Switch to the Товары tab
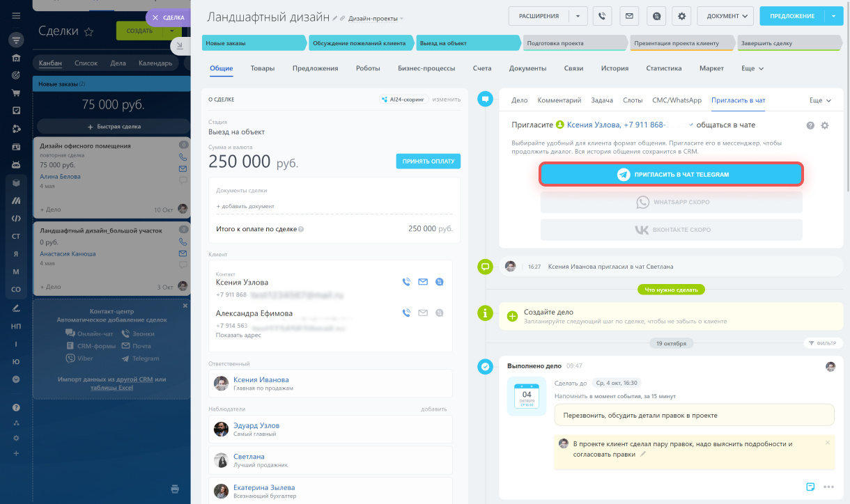 tap(263, 69)
